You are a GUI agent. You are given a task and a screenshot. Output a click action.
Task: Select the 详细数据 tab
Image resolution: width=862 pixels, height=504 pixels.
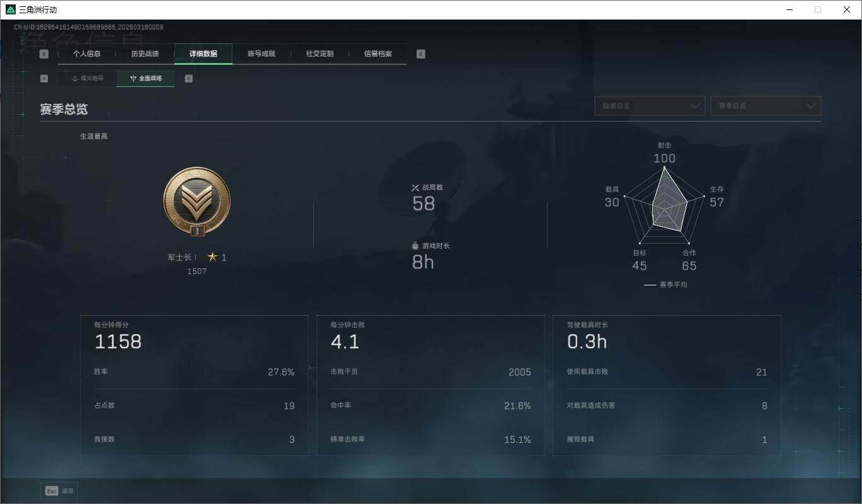204,54
